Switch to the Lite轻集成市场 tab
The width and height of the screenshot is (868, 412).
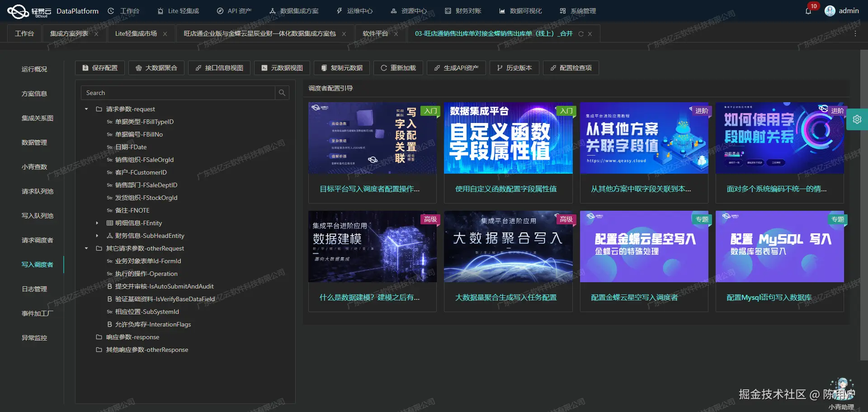(136, 33)
